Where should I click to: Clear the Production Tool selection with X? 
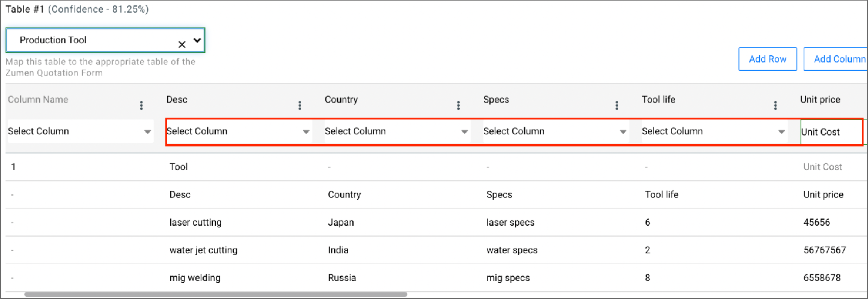click(x=182, y=44)
